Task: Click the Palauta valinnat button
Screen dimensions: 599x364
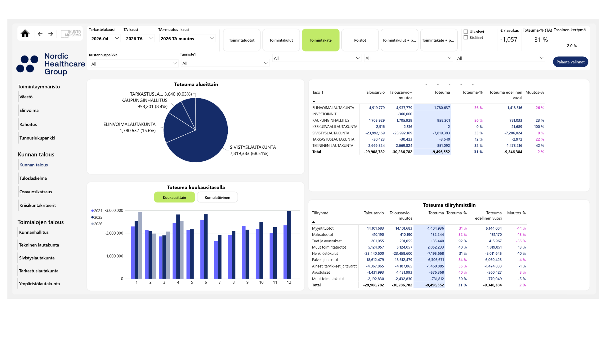Action: pos(570,62)
